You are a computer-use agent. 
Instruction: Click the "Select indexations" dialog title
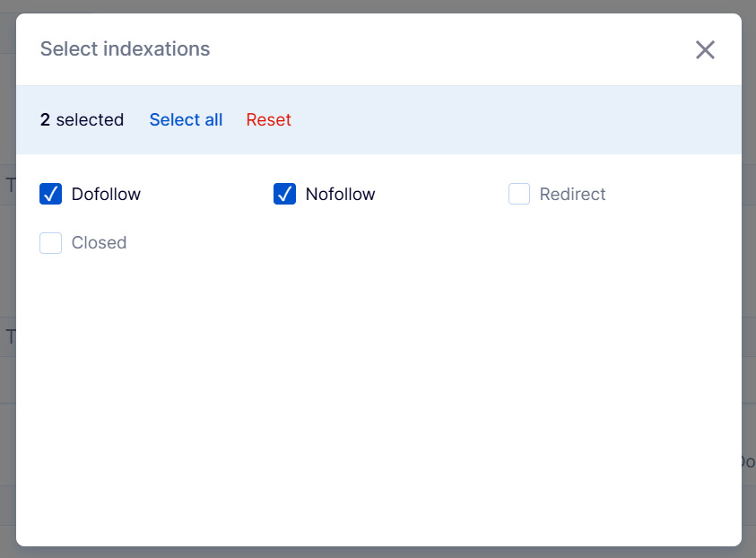125,49
